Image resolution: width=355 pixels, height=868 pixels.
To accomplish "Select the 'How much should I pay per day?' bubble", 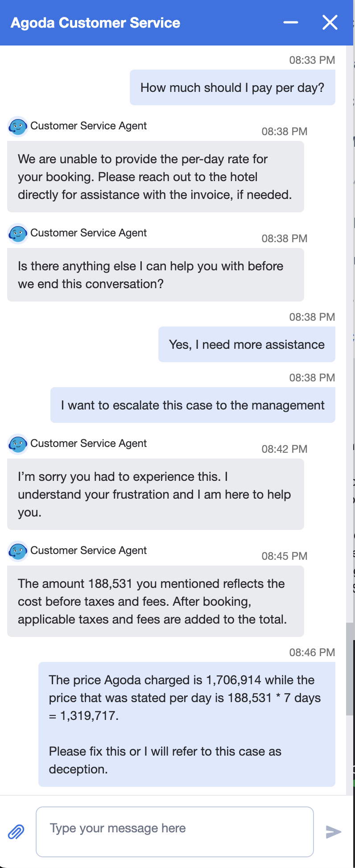I will pyautogui.click(x=232, y=87).
